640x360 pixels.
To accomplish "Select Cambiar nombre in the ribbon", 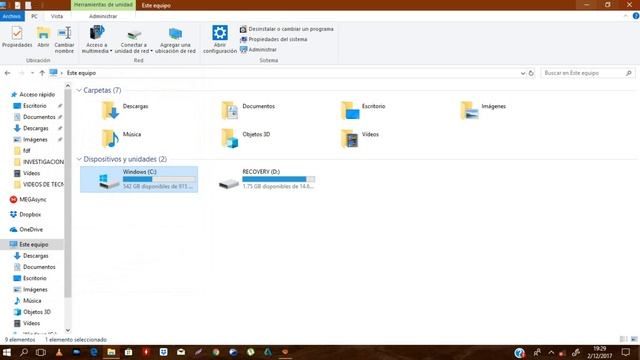I will point(64,40).
